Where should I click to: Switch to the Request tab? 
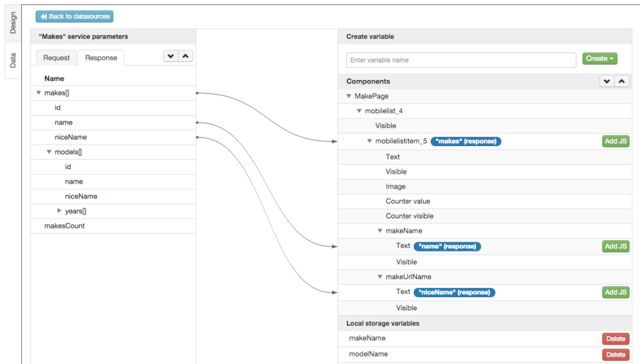pos(56,58)
